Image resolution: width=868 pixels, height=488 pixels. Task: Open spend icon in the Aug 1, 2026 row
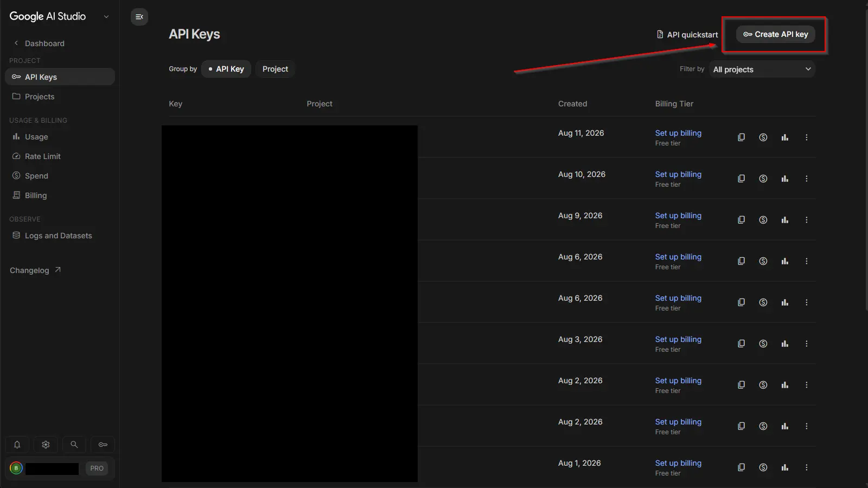click(x=763, y=467)
